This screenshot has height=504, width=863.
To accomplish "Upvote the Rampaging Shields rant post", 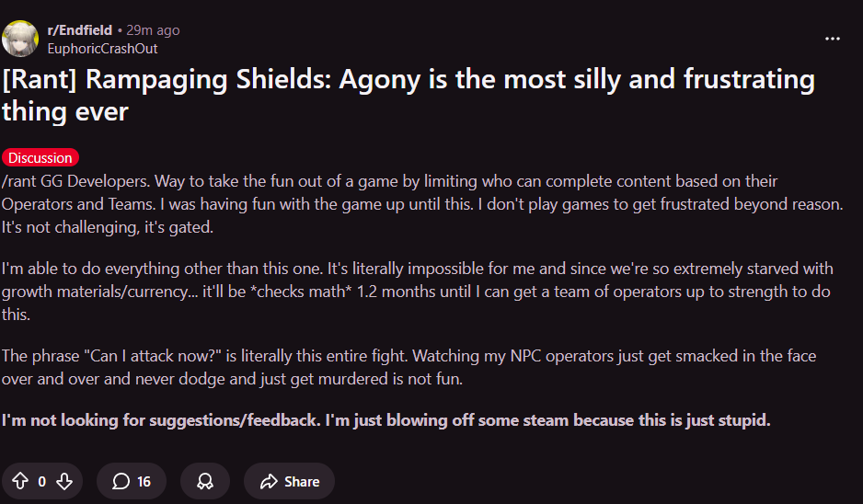I will [x=20, y=481].
